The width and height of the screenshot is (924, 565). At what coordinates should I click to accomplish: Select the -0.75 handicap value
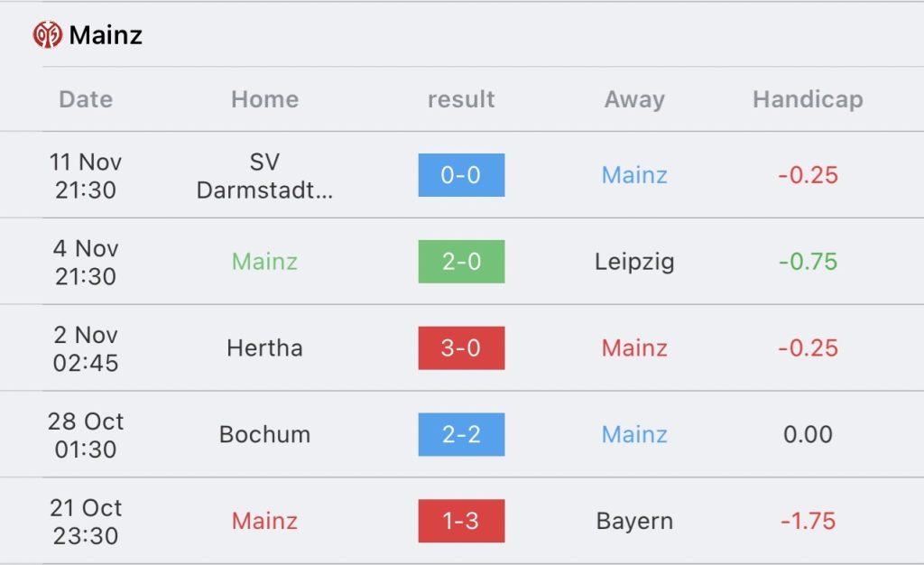[x=808, y=262]
